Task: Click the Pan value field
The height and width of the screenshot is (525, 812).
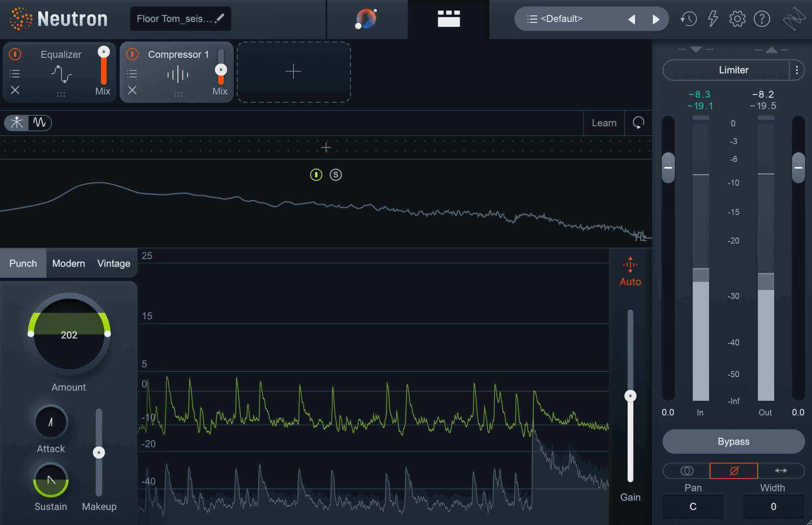Action: (x=693, y=506)
